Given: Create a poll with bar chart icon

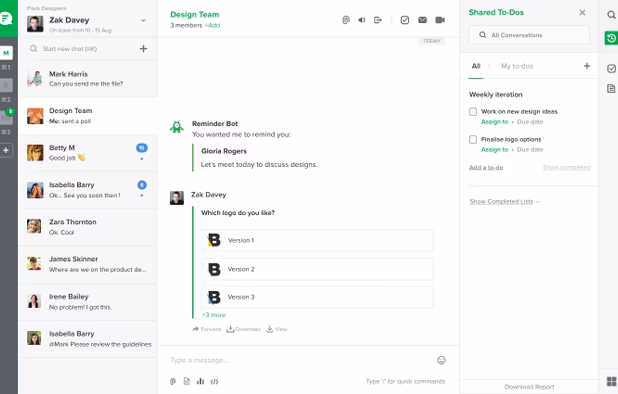Looking at the screenshot, I should 201,381.
